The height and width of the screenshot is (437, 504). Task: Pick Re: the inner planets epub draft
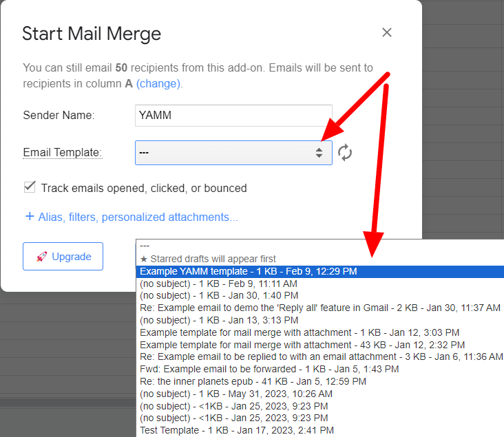pyautogui.click(x=320, y=381)
